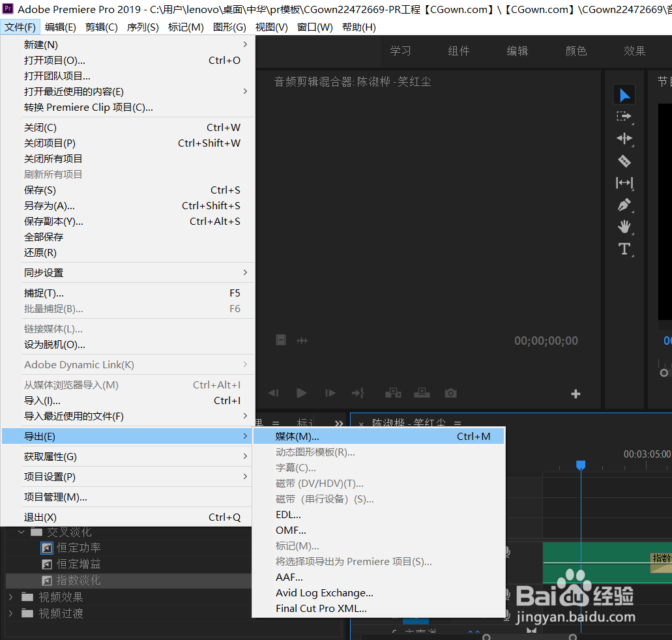The height and width of the screenshot is (640, 672).
Task: Click 另存为(A)... menu item
Action: pyautogui.click(x=128, y=206)
